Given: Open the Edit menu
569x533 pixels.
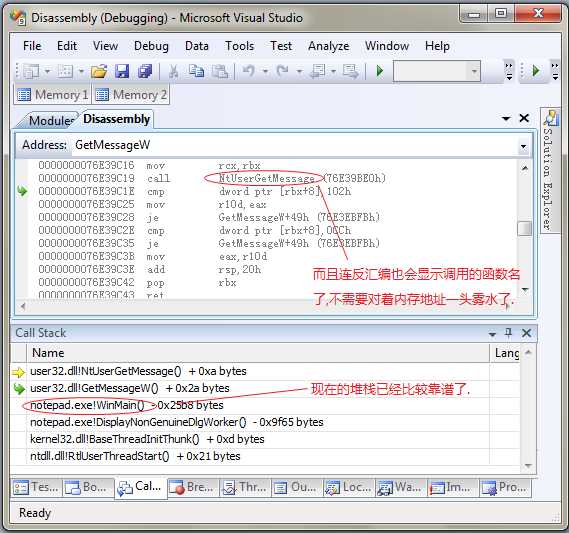Looking at the screenshot, I should pyautogui.click(x=67, y=46).
